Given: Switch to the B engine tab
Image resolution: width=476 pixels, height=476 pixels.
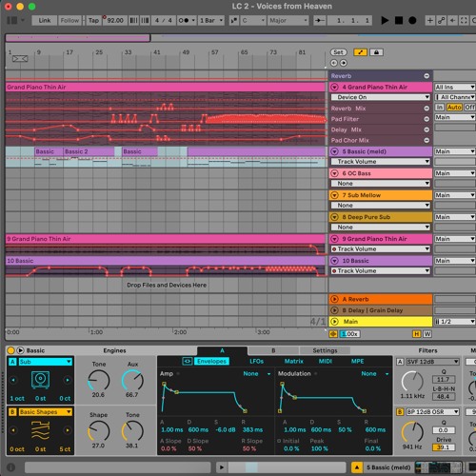Looking at the screenshot, I should click(x=273, y=350).
